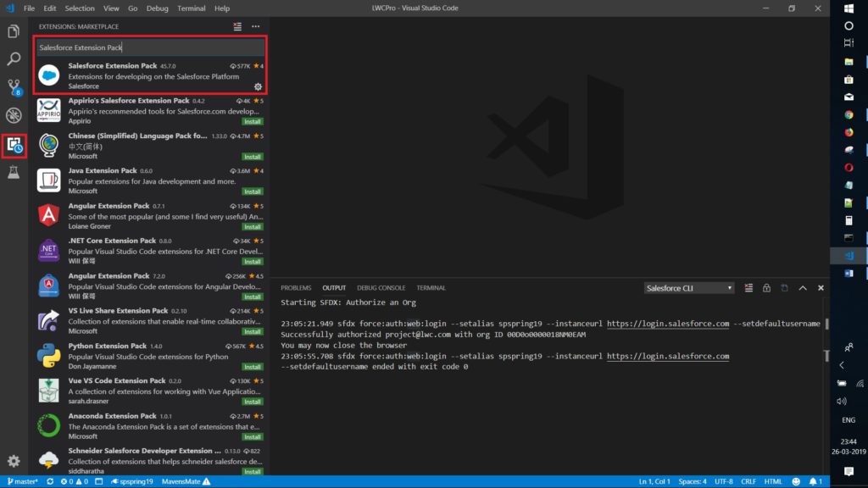Viewport: 868px width, 488px height.
Task: Install .NET Core Extension Pack
Action: point(253,261)
